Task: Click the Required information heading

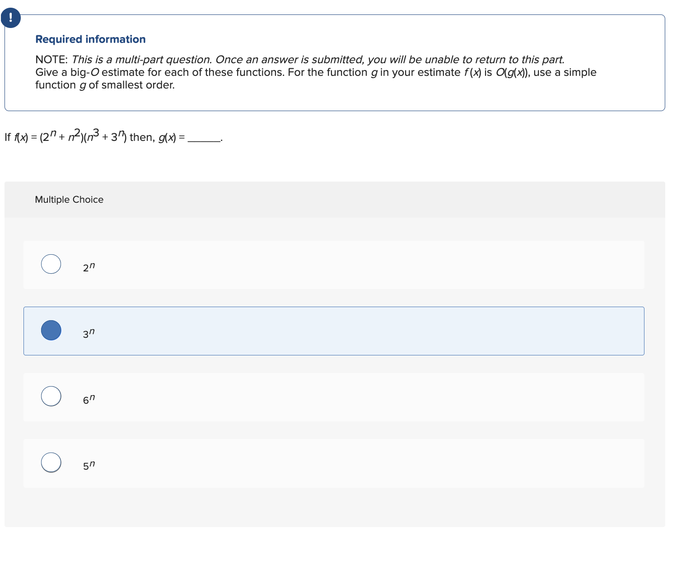Action: (90, 39)
